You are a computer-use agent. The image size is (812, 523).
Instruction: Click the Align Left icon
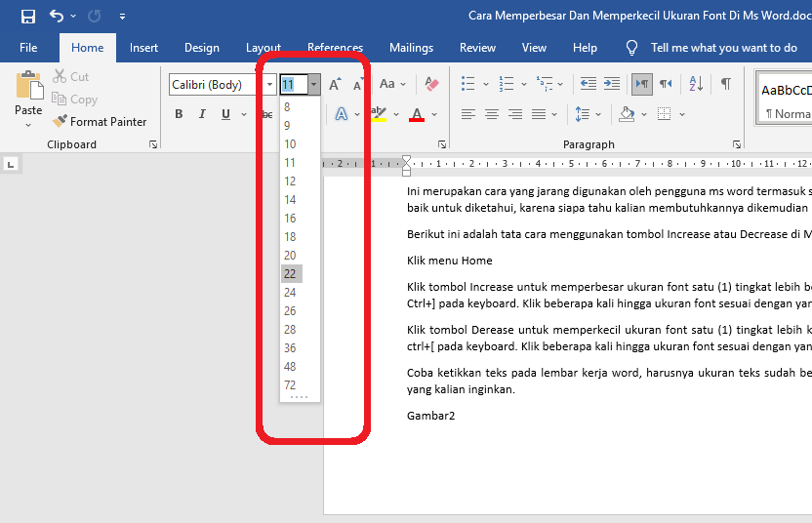point(468,114)
